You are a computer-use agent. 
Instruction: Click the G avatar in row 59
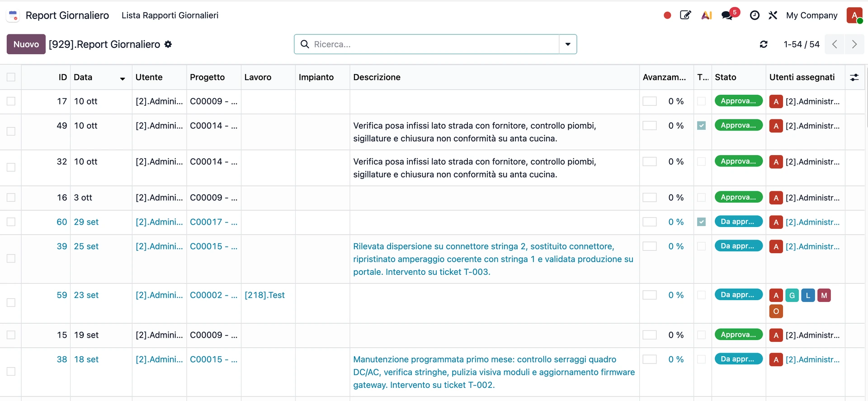[792, 296]
